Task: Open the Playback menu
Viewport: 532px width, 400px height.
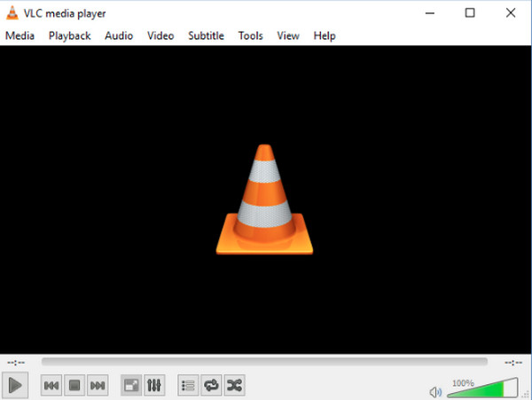Action: coord(69,35)
